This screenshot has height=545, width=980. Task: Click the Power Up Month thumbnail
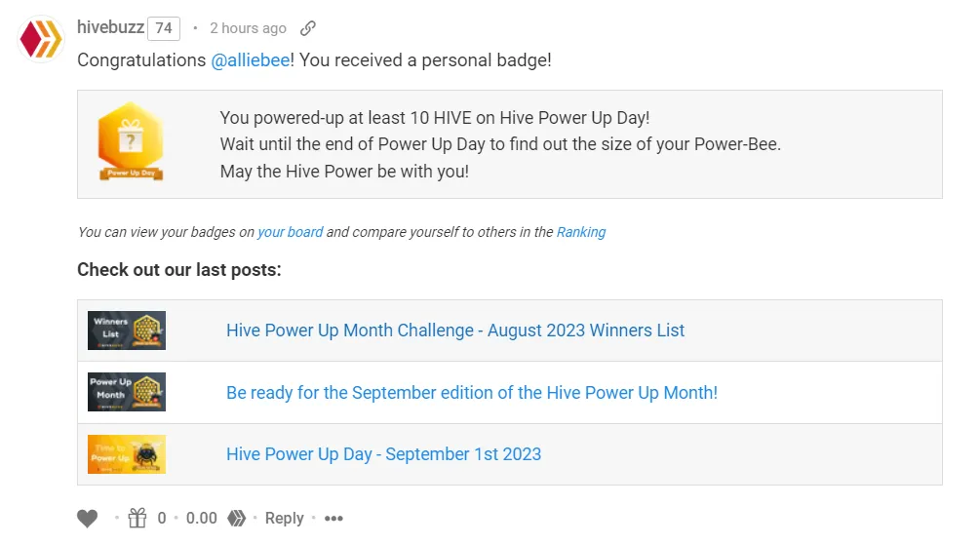(x=126, y=392)
